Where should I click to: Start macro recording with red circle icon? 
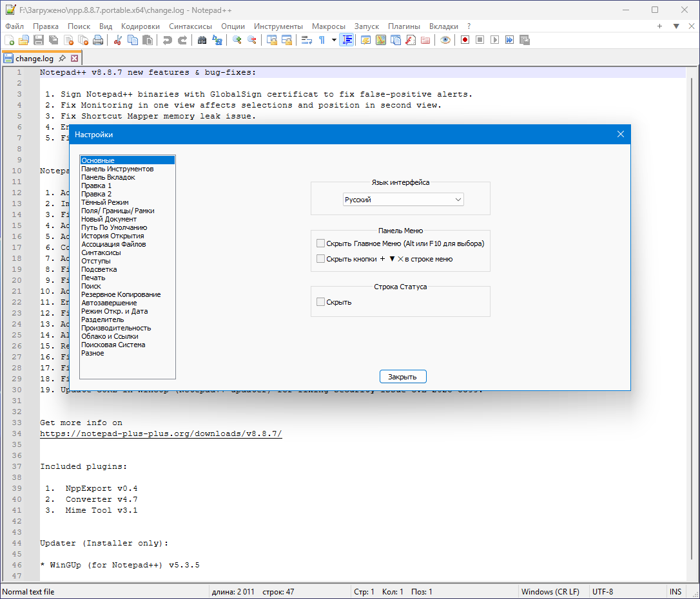click(465, 40)
